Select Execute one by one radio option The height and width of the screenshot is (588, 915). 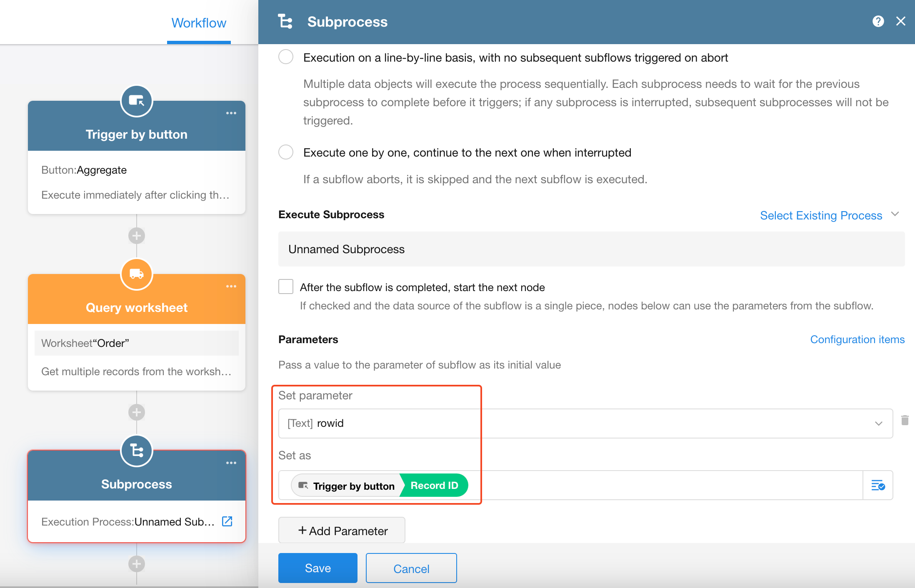(286, 152)
